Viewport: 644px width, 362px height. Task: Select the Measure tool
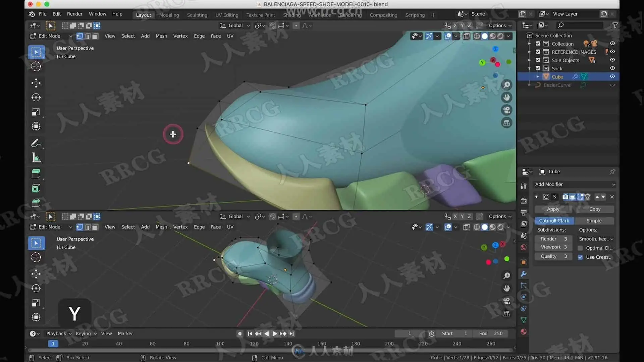click(x=36, y=158)
